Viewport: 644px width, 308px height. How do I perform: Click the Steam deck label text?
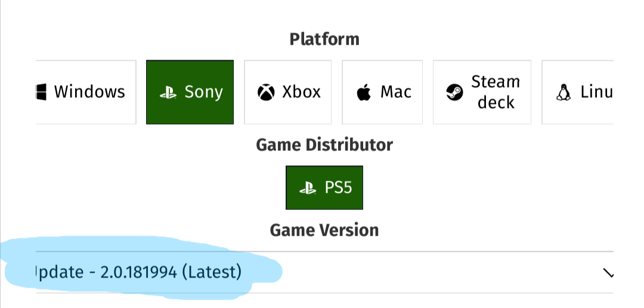pyautogui.click(x=496, y=92)
